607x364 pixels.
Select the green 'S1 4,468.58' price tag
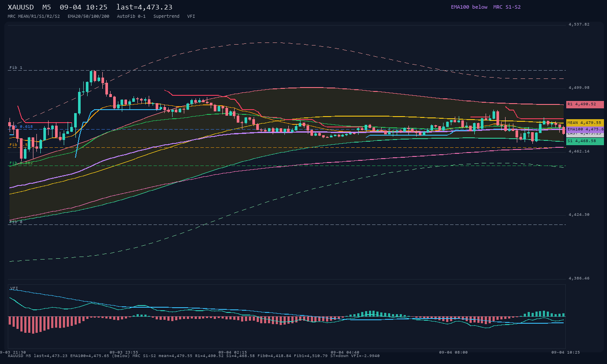585,141
